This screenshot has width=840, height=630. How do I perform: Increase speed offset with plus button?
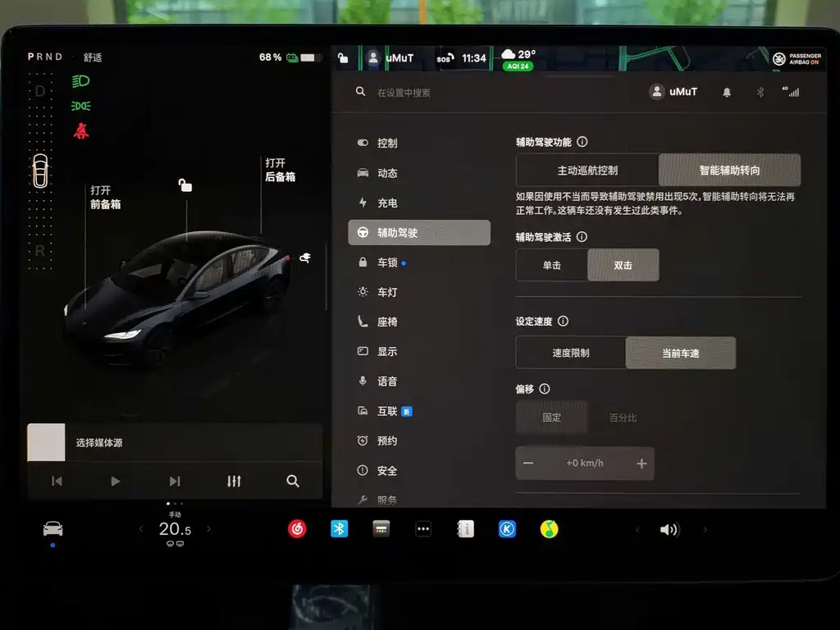(x=641, y=463)
